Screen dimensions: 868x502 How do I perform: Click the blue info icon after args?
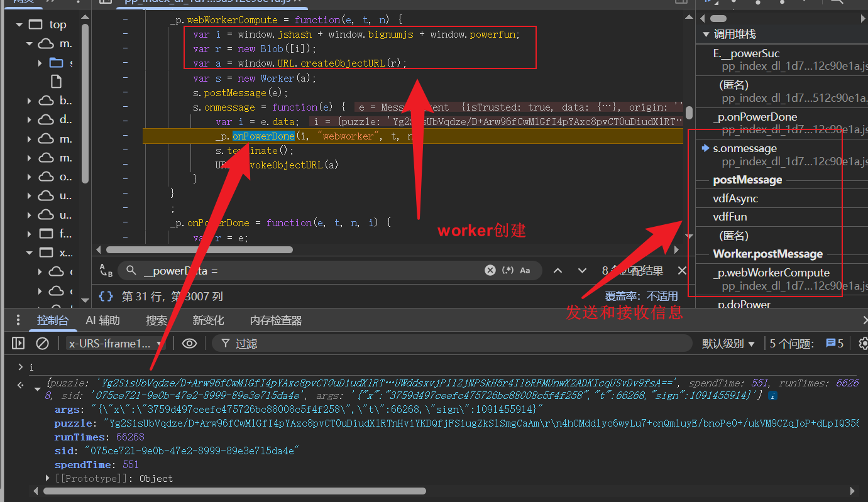772,396
